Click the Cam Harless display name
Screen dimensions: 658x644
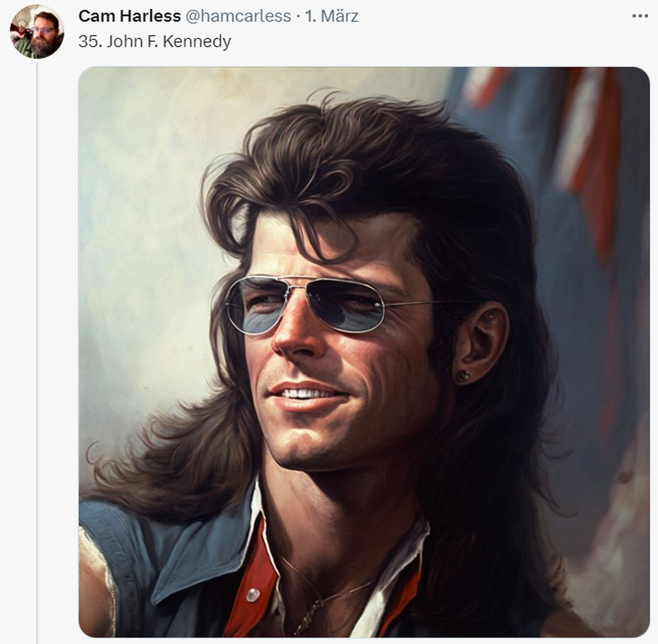pyautogui.click(x=129, y=16)
